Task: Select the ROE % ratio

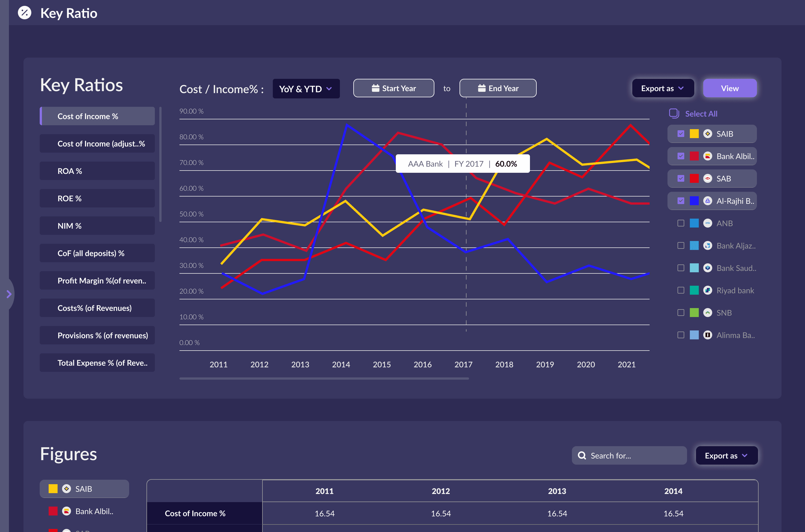Action: [x=97, y=198]
